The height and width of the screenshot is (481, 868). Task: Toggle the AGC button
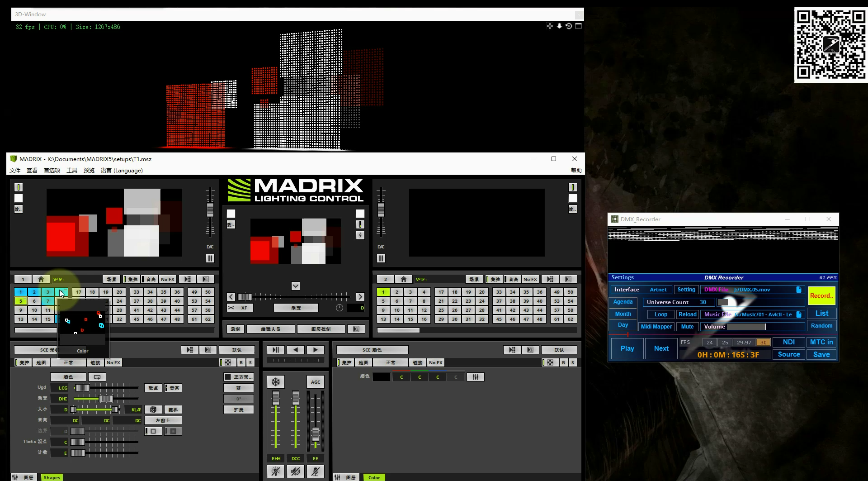point(316,382)
